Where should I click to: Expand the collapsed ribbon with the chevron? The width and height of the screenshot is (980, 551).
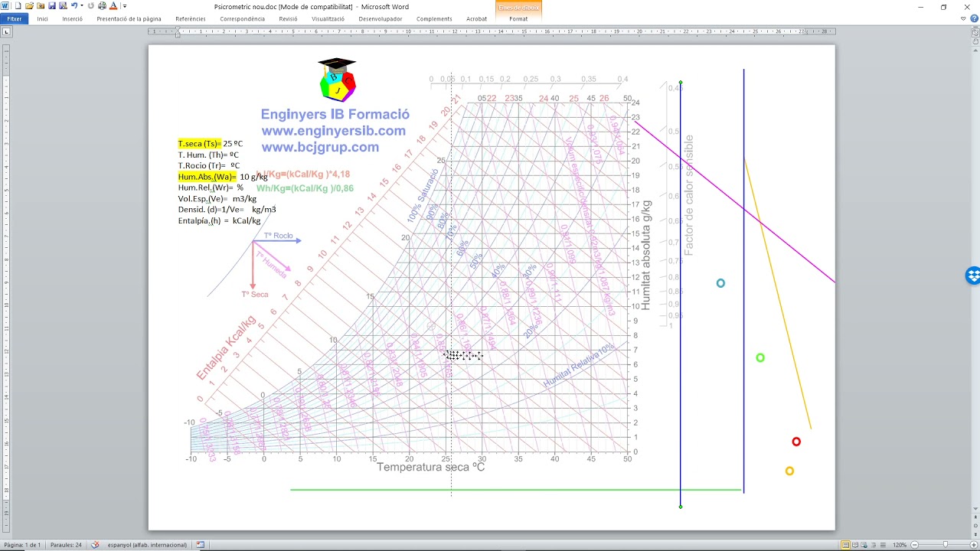click(x=963, y=18)
